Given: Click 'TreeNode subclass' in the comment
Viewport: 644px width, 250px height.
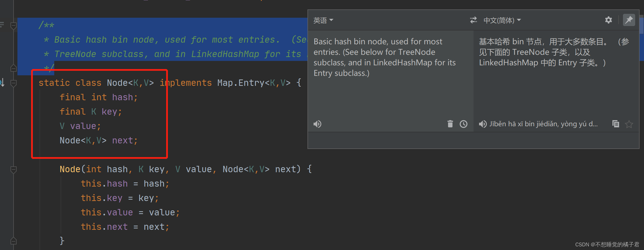Looking at the screenshot, I should (99, 54).
